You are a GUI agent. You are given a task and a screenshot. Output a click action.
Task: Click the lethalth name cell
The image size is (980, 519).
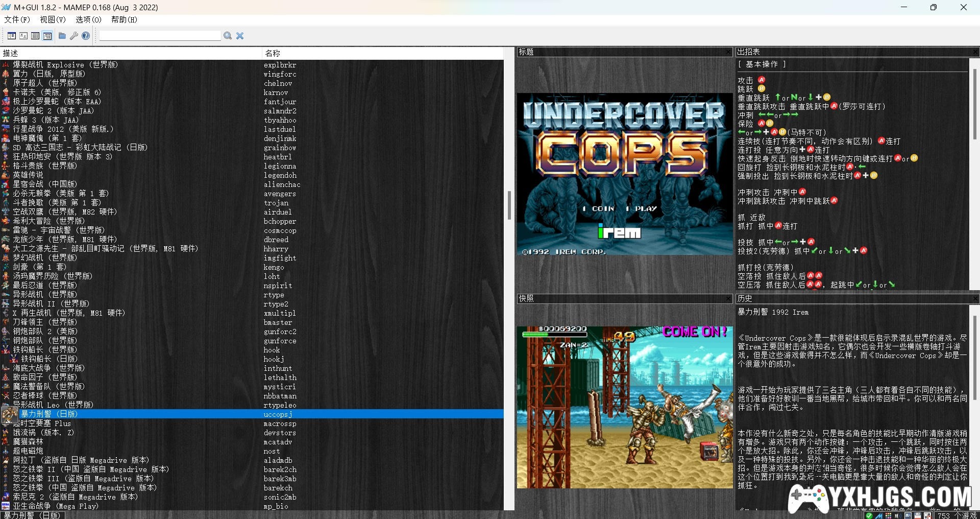[280, 378]
